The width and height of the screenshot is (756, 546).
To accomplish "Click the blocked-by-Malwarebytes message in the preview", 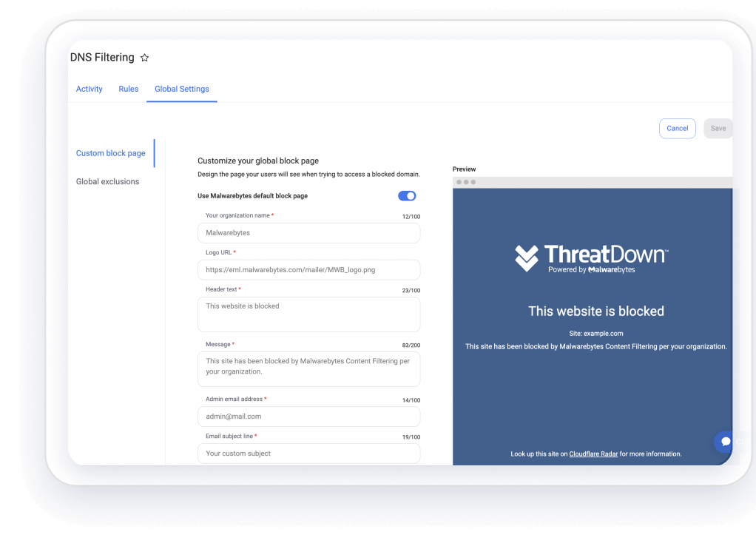I will click(596, 346).
